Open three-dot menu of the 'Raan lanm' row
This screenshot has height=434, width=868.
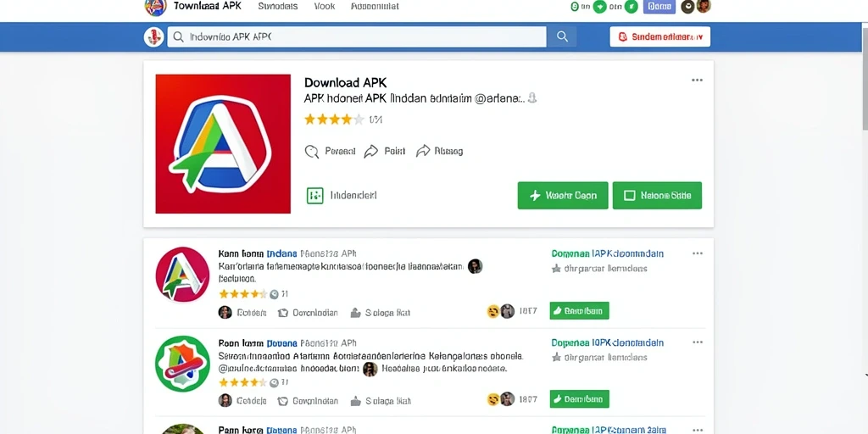[x=698, y=342]
